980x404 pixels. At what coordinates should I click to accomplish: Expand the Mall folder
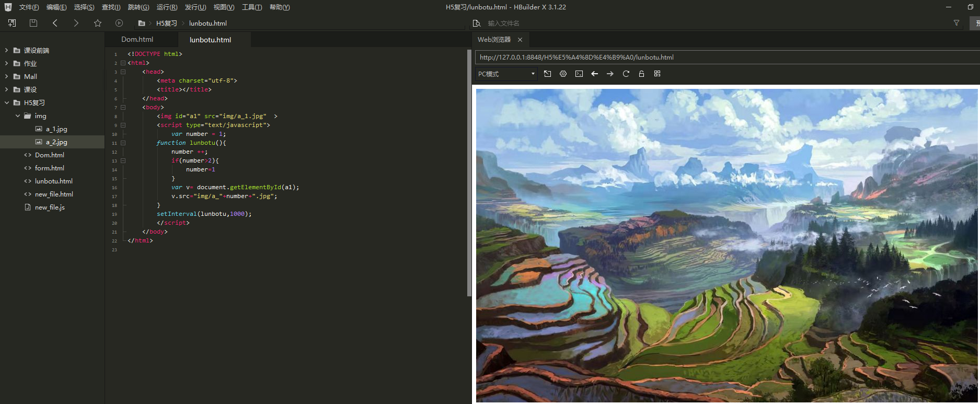6,76
